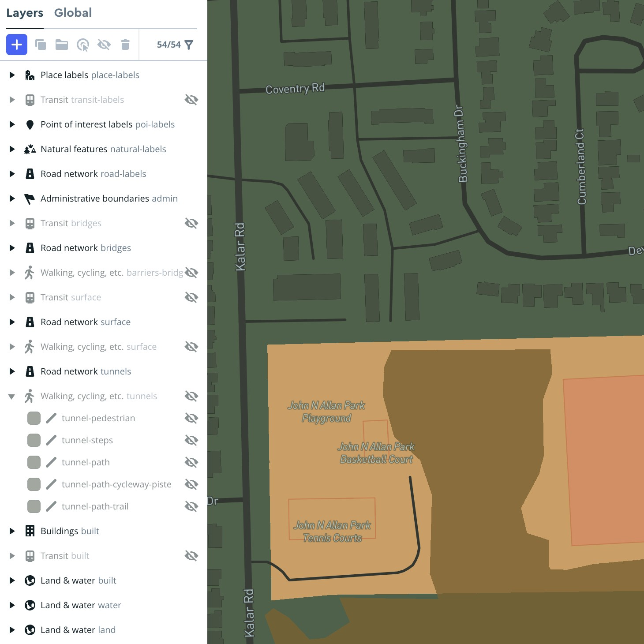
Task: Collapse the 'Walking, cycling, etc. tunnels' group
Action: coord(11,396)
